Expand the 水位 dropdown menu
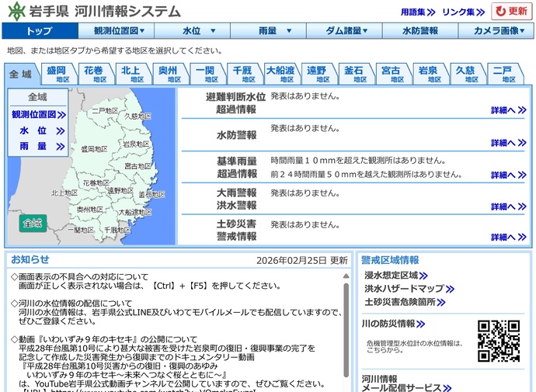Image resolution: width=536 pixels, height=392 pixels. click(x=193, y=31)
